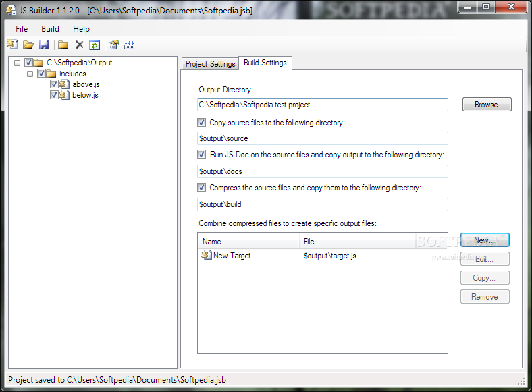Click the $output\docs directory field
Image resolution: width=532 pixels, height=392 pixels.
(323, 171)
